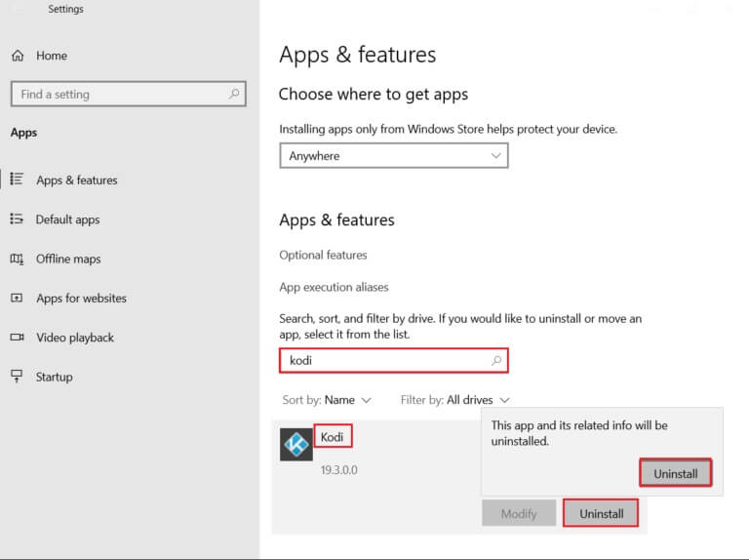
Task: Open Offline maps section
Action: point(68,259)
